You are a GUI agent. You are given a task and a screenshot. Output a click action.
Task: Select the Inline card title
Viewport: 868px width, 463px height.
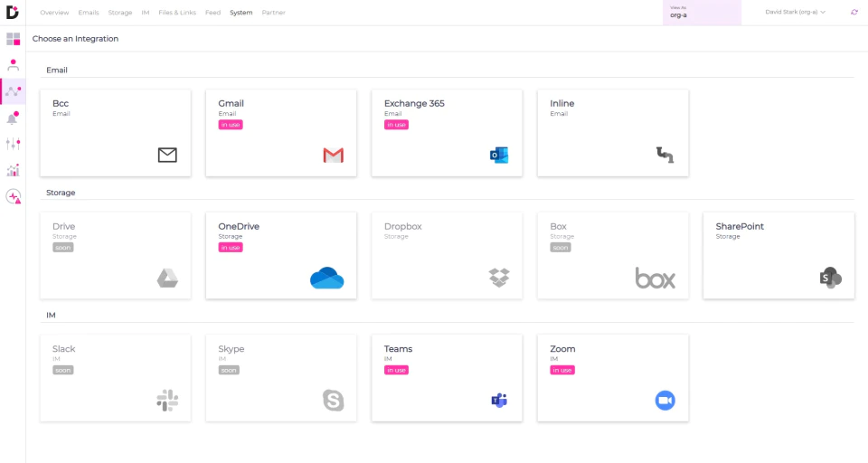pos(561,104)
